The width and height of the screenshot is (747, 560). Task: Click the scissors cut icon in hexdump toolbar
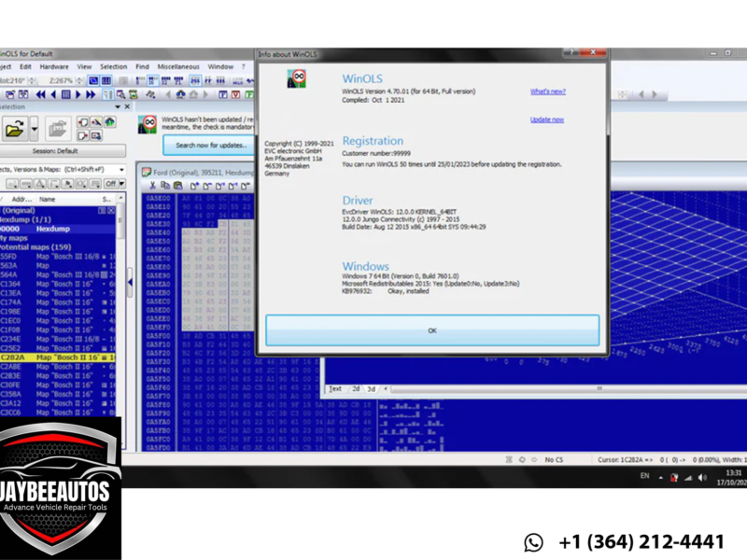point(153,186)
